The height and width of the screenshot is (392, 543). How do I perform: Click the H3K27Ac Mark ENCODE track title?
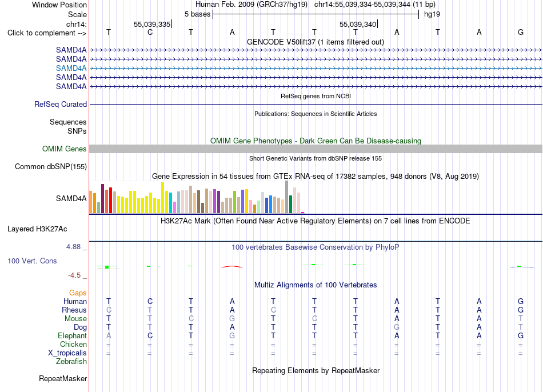click(x=315, y=221)
